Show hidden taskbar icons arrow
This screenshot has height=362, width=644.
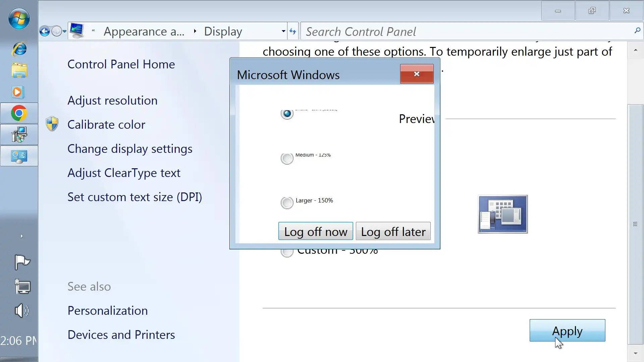[21, 236]
